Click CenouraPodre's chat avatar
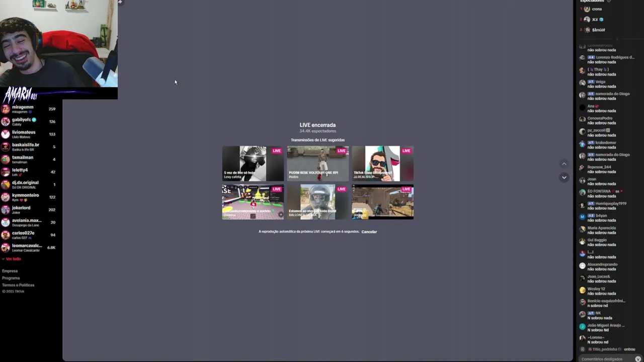Image resolution: width=644 pixels, height=362 pixels. click(582, 119)
